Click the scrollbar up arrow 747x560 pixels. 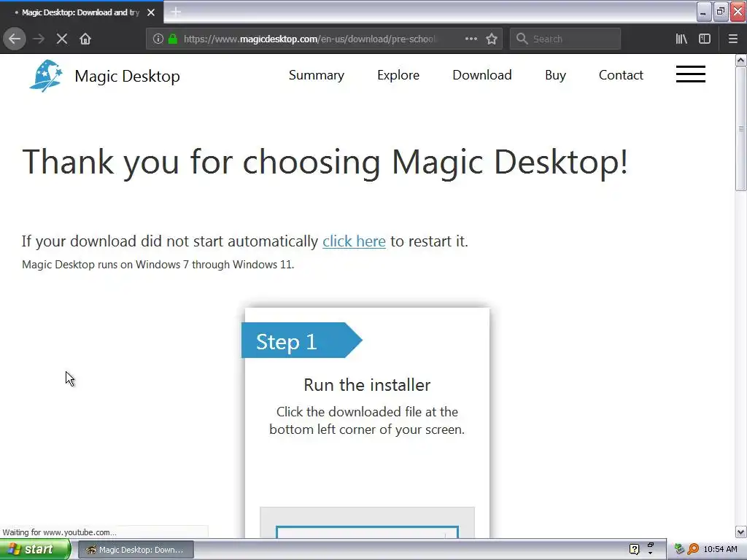(x=740, y=60)
